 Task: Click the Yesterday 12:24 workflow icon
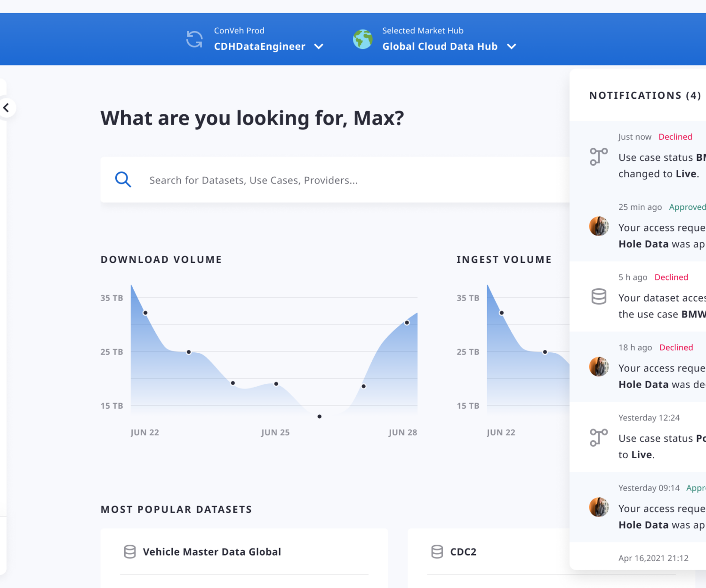[599, 437]
